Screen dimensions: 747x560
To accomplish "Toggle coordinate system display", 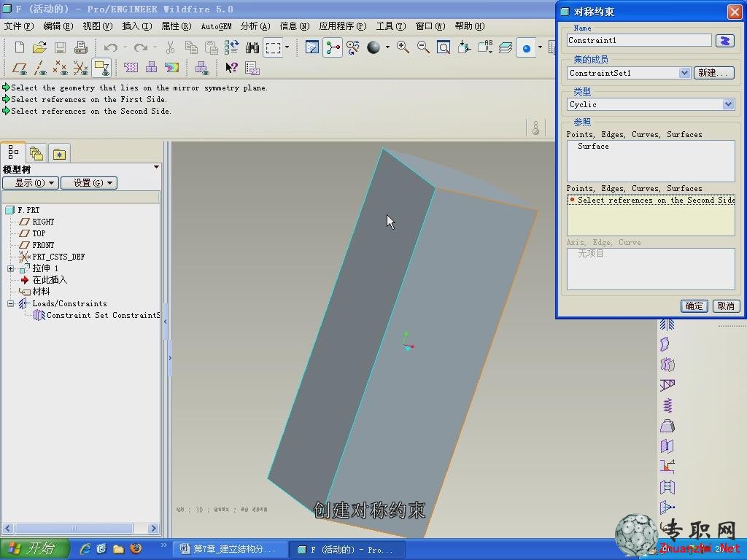I will (80, 68).
